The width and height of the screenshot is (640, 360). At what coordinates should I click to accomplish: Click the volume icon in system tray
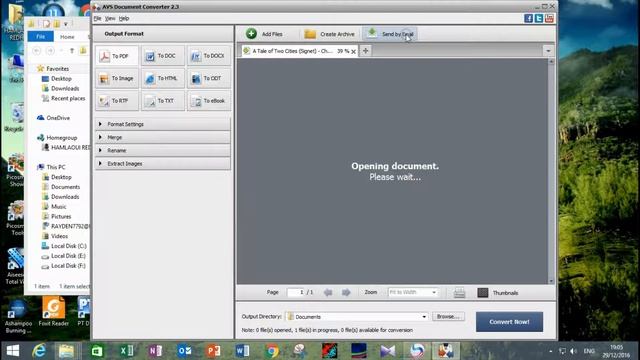tap(573, 351)
